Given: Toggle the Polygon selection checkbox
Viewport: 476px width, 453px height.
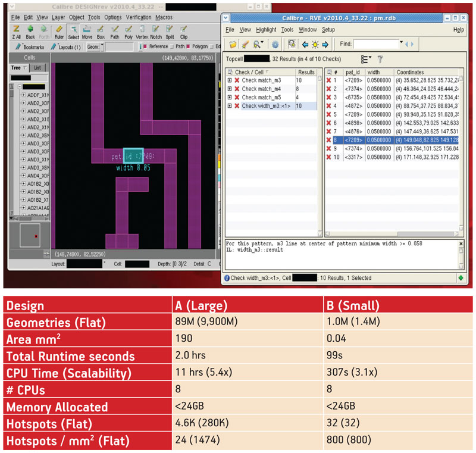Looking at the screenshot, I should coord(188,46).
